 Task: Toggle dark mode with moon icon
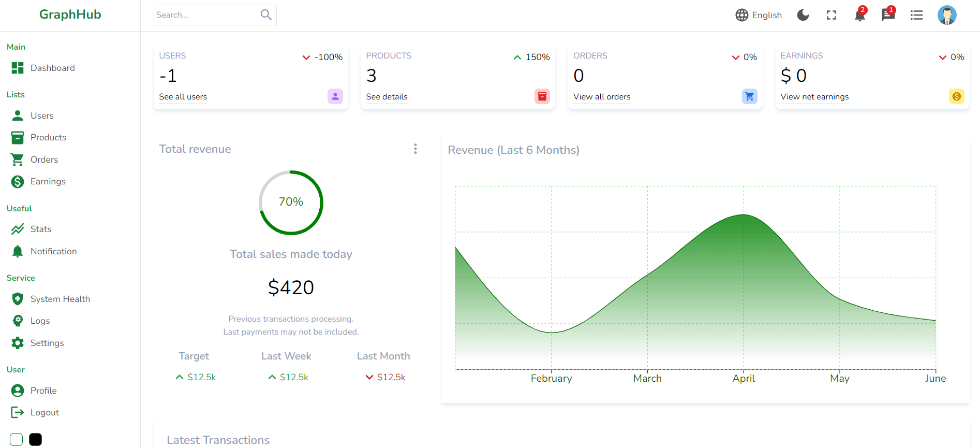(x=803, y=15)
